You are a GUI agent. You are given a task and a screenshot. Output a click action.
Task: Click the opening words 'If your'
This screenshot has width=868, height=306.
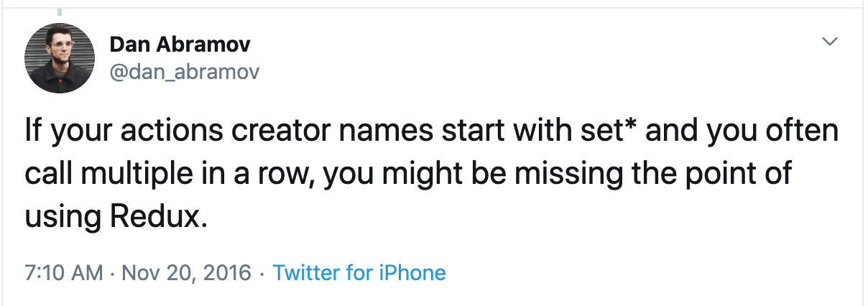[61, 133]
